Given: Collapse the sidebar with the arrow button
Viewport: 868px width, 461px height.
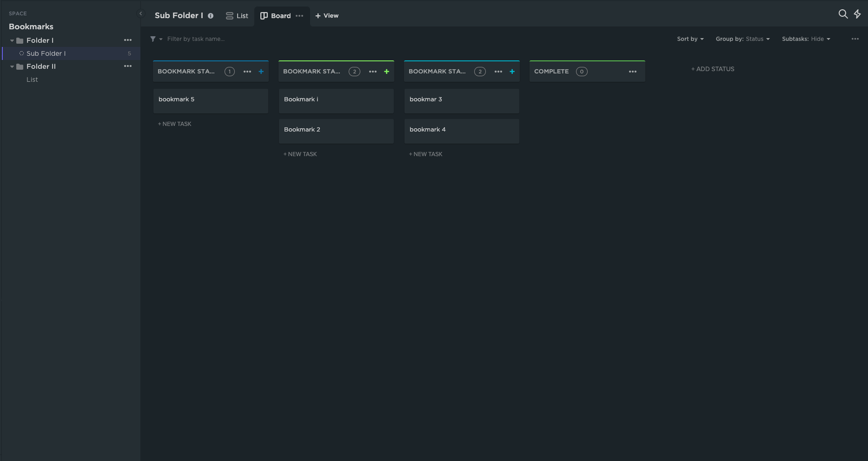Looking at the screenshot, I should pyautogui.click(x=141, y=13).
